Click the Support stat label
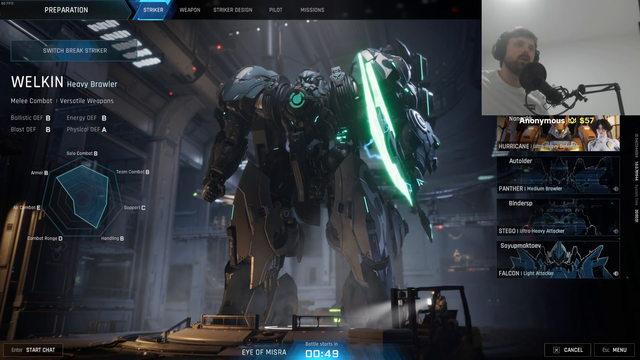Image resolution: width=640 pixels, height=360 pixels. click(134, 208)
